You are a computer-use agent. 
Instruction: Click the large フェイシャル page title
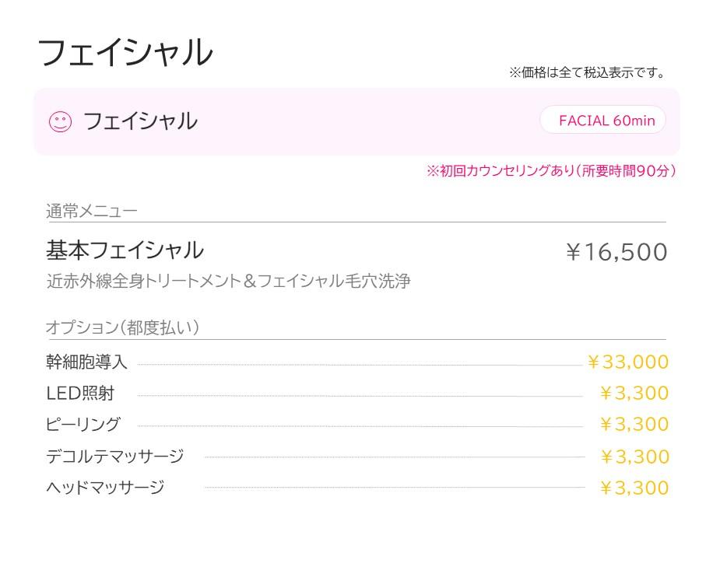click(125, 53)
